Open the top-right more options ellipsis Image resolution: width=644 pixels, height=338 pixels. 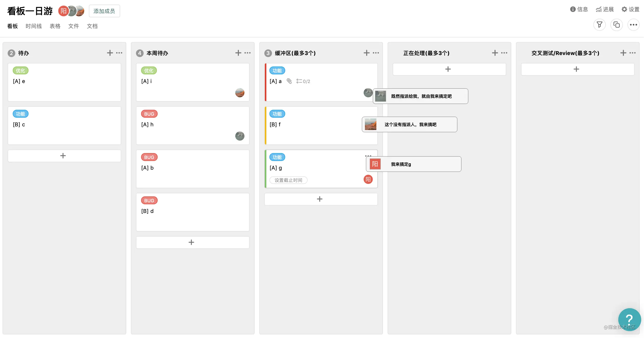pyautogui.click(x=633, y=25)
